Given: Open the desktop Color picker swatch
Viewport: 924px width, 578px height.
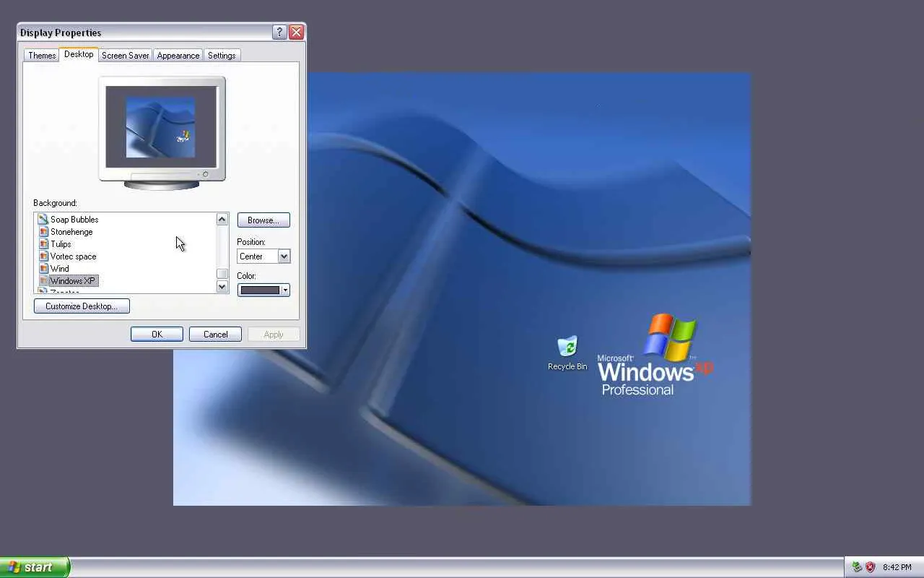Looking at the screenshot, I should pyautogui.click(x=263, y=290).
